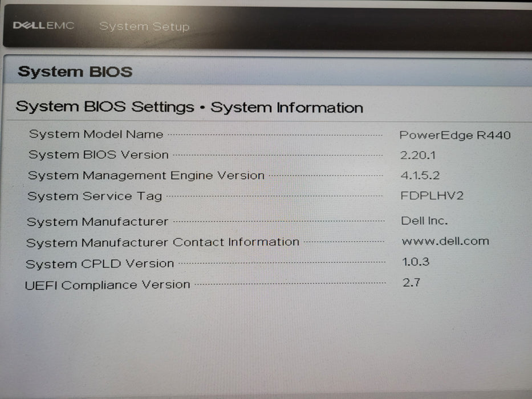
Task: Select the System Manufacturer label
Action: pyautogui.click(x=98, y=222)
